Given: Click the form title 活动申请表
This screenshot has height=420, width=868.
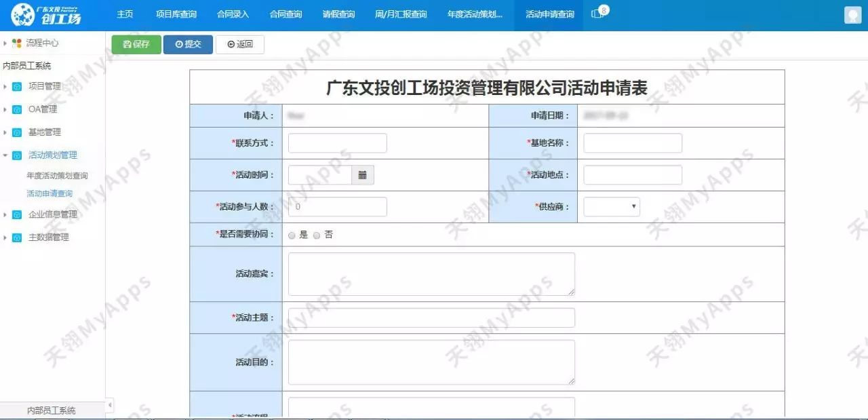Looking at the screenshot, I should [x=486, y=88].
